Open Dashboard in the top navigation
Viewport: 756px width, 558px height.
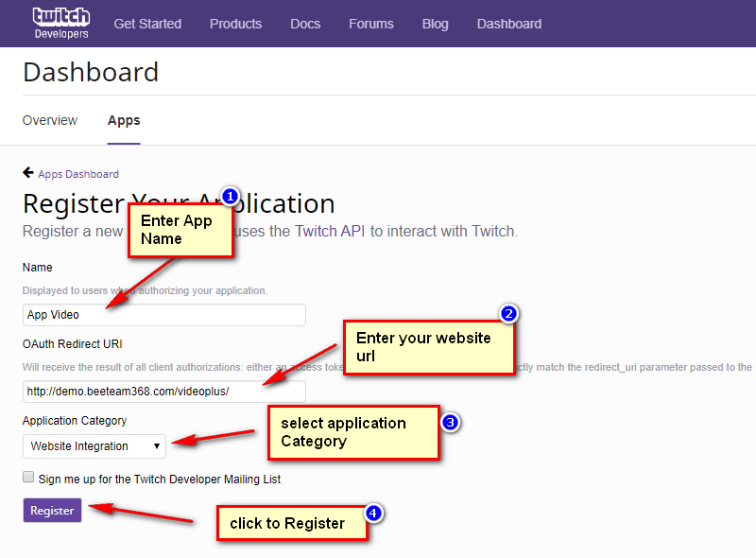tap(509, 24)
